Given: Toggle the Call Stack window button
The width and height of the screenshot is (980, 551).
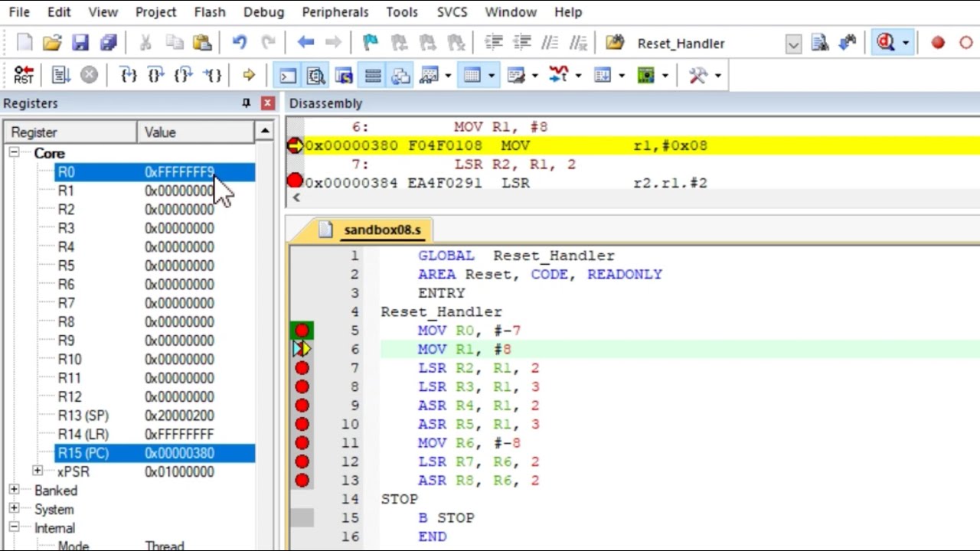Looking at the screenshot, I should pyautogui.click(x=400, y=75).
